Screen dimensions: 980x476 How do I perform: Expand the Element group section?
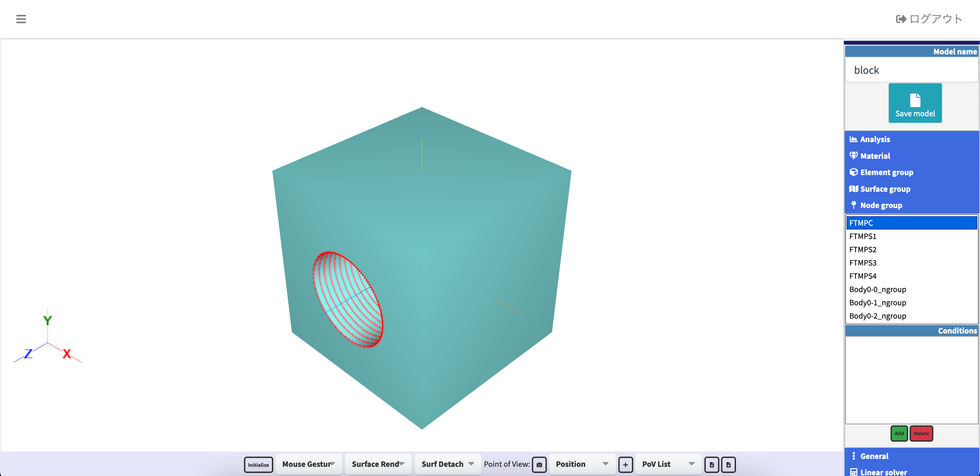(x=886, y=172)
